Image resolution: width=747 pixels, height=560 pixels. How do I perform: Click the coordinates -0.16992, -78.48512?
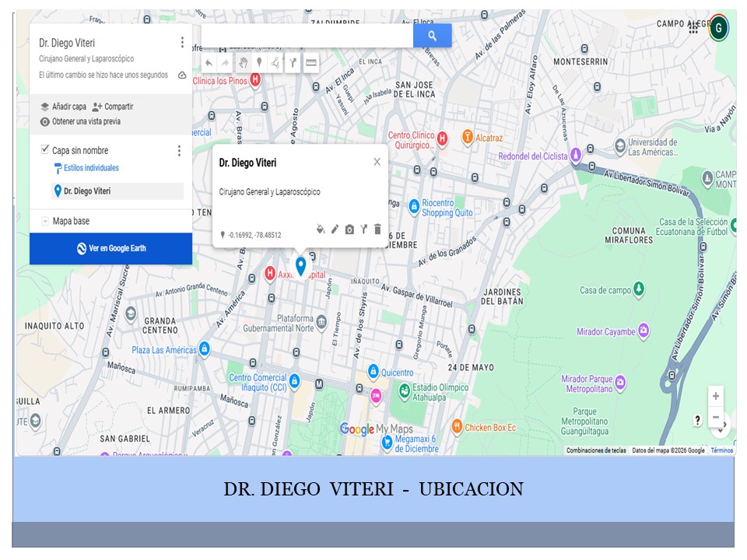(x=254, y=235)
